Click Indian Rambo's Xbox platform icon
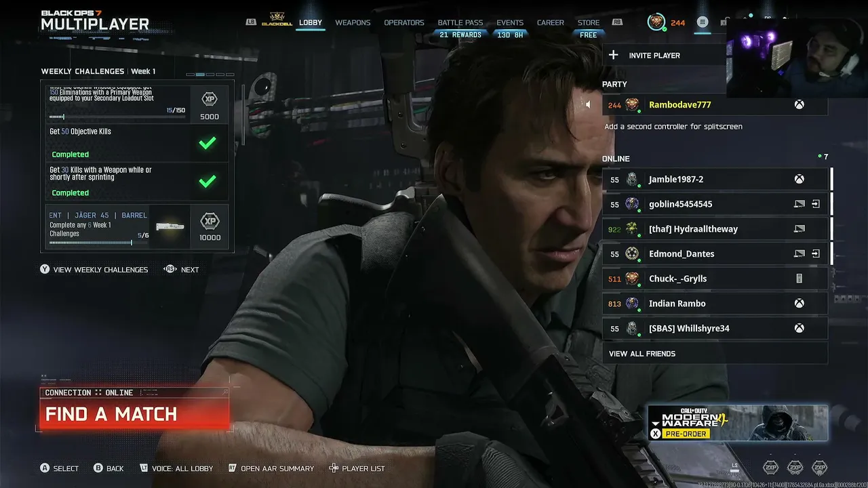Image resolution: width=868 pixels, height=488 pixels. pos(800,304)
